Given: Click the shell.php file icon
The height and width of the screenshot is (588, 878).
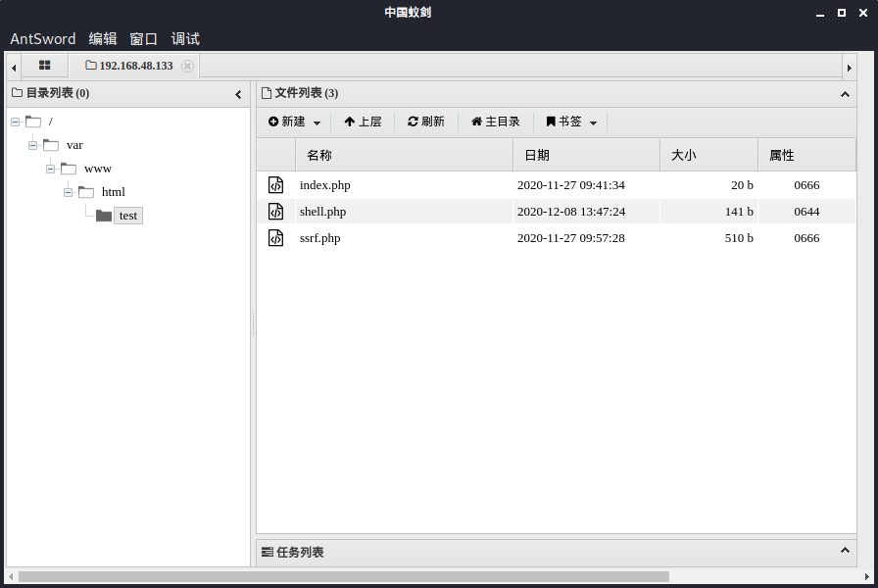Looking at the screenshot, I should point(275,211).
